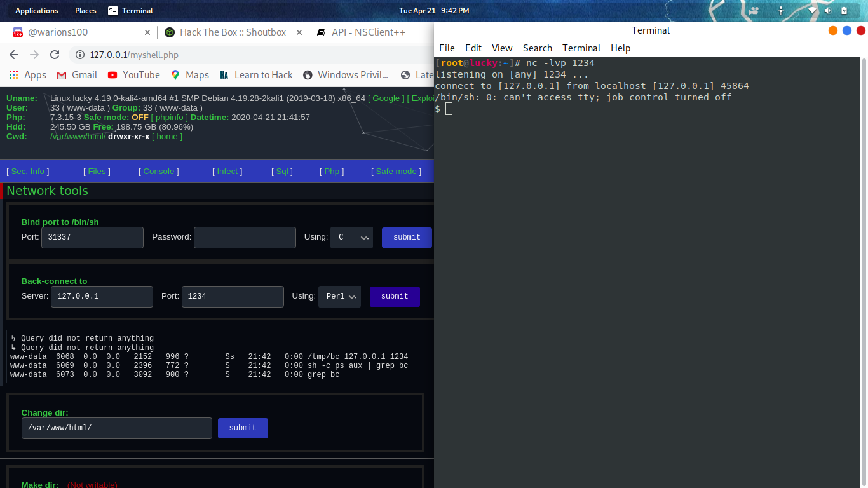Click the Server field containing 127.0.0.1
Image resolution: width=868 pixels, height=488 pixels.
pyautogui.click(x=102, y=297)
